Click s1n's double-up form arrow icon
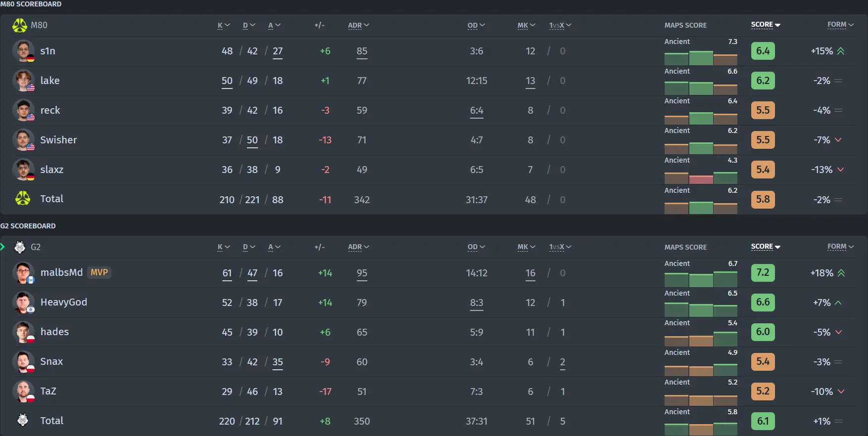 pos(841,51)
